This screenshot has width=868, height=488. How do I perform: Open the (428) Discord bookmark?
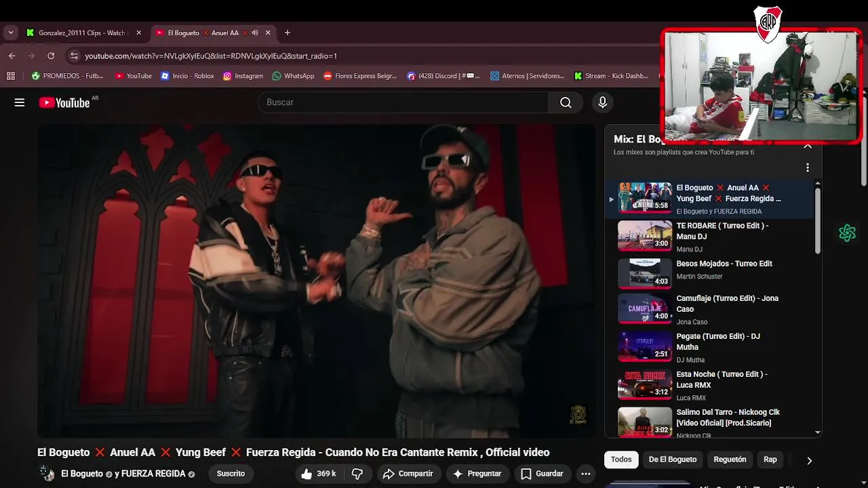click(443, 76)
